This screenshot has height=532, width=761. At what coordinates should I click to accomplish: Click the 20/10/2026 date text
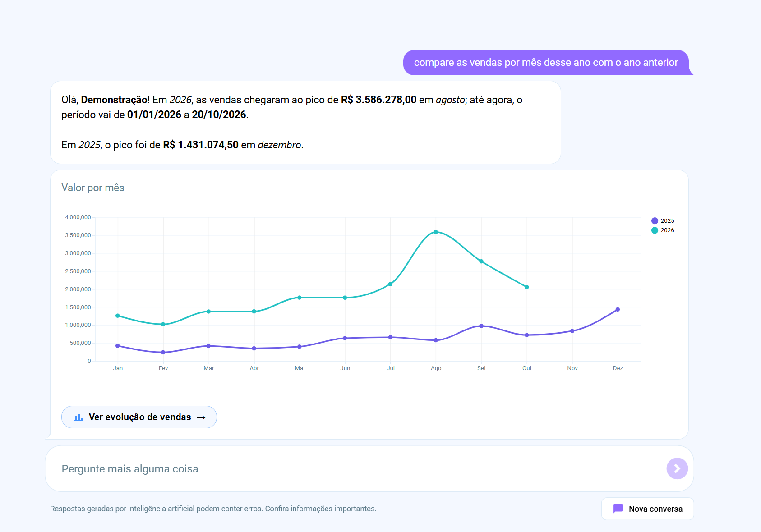pos(219,115)
